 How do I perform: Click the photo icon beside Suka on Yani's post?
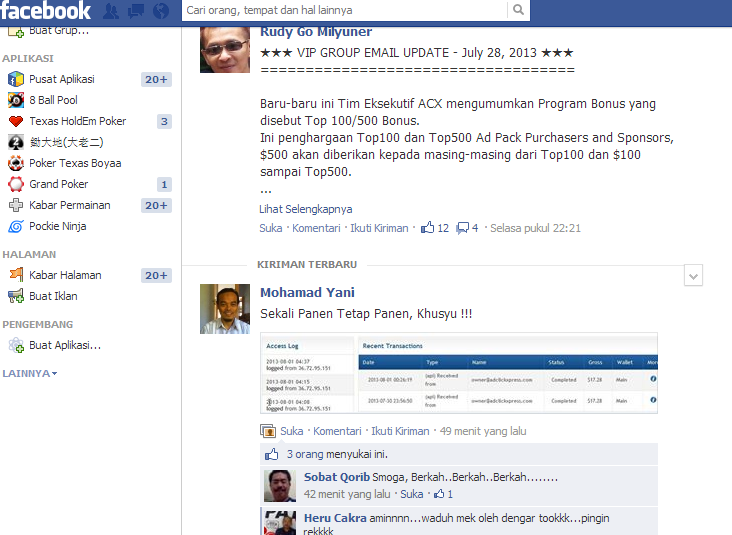tap(268, 431)
